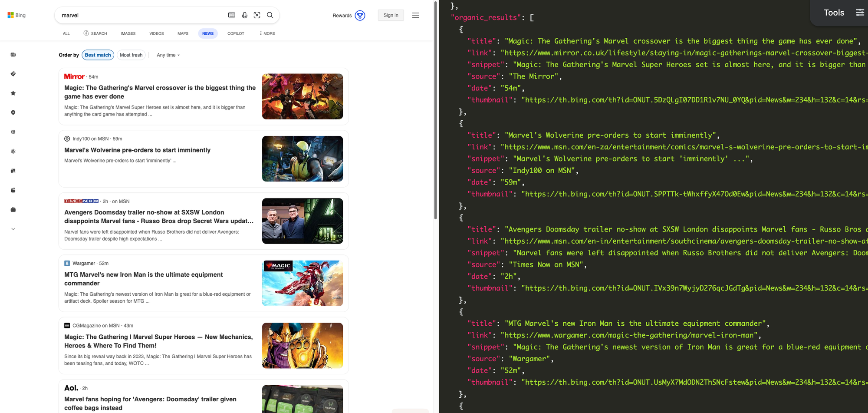The height and width of the screenshot is (413, 868).
Task: Click the Bing logo
Action: 16,15
